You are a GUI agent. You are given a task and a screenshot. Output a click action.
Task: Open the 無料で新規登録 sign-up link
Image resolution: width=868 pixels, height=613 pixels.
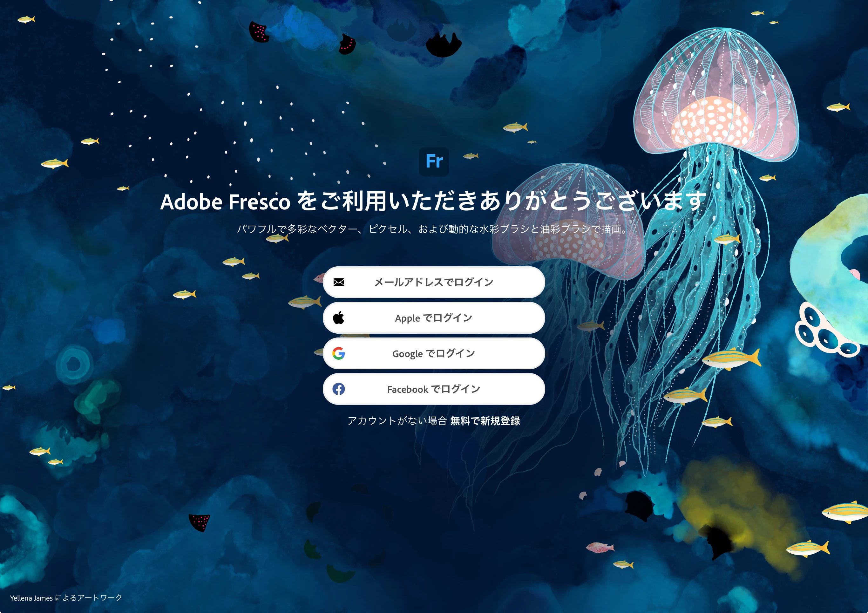(x=485, y=420)
